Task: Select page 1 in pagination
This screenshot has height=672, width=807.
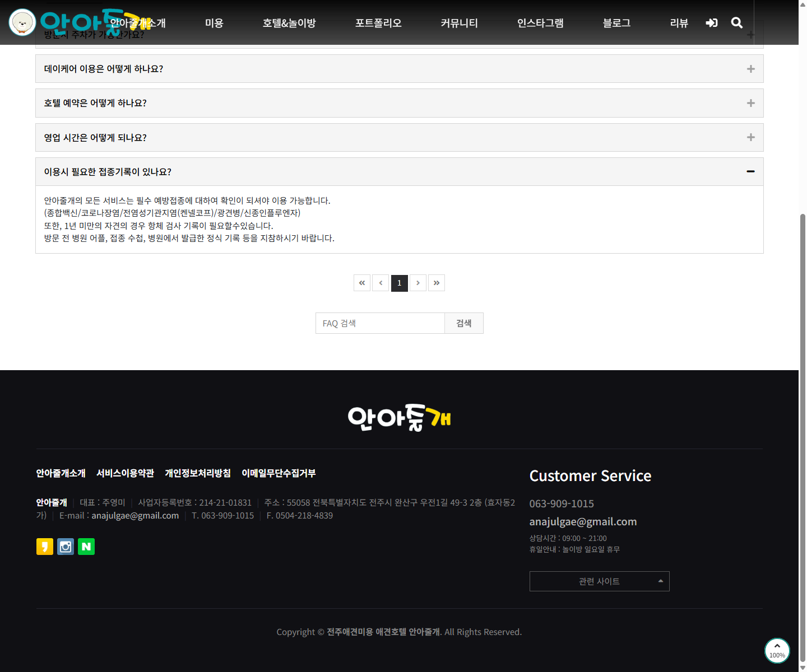Action: click(400, 283)
